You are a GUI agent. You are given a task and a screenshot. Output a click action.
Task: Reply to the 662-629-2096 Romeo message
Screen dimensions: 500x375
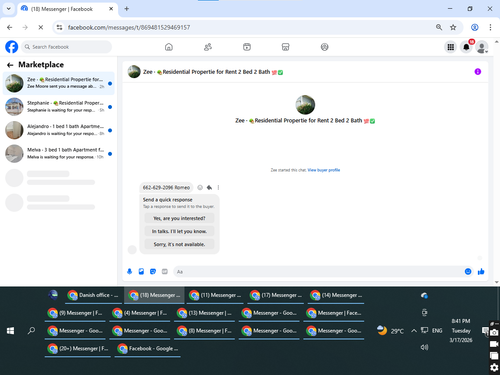pos(209,188)
